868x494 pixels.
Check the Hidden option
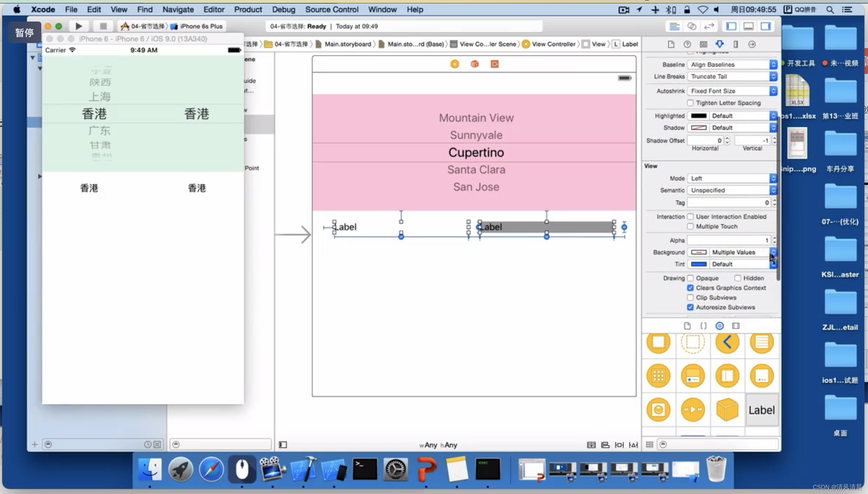pos(738,278)
